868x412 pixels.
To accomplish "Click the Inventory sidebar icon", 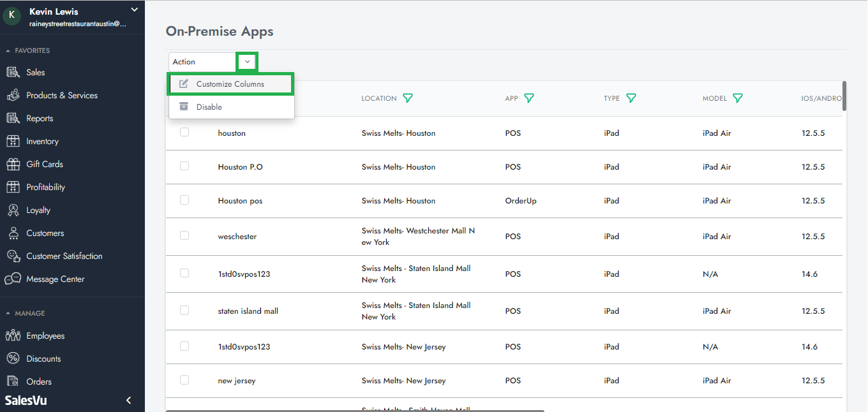I will tap(13, 142).
